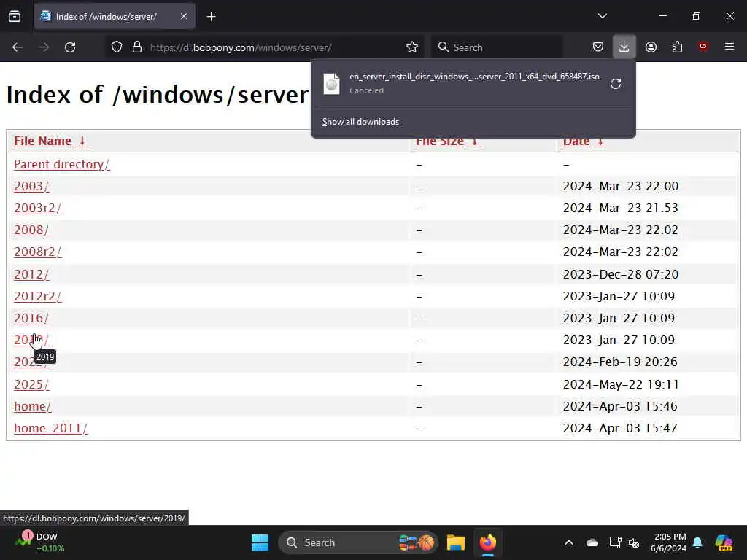Screen dimensions: 747x560
Task: Close the Index of /windows/server/ tab
Action: coord(184,17)
